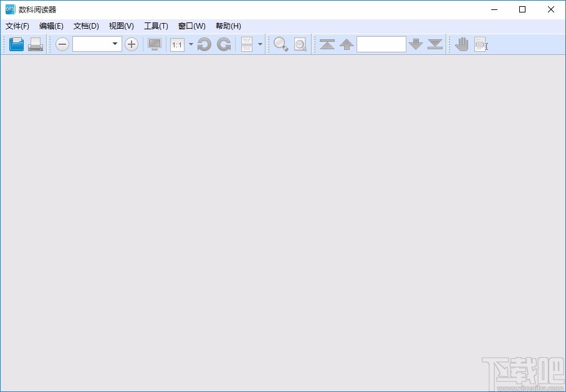Select the hand pan tool
Image resolution: width=566 pixels, height=392 pixels.
[461, 44]
